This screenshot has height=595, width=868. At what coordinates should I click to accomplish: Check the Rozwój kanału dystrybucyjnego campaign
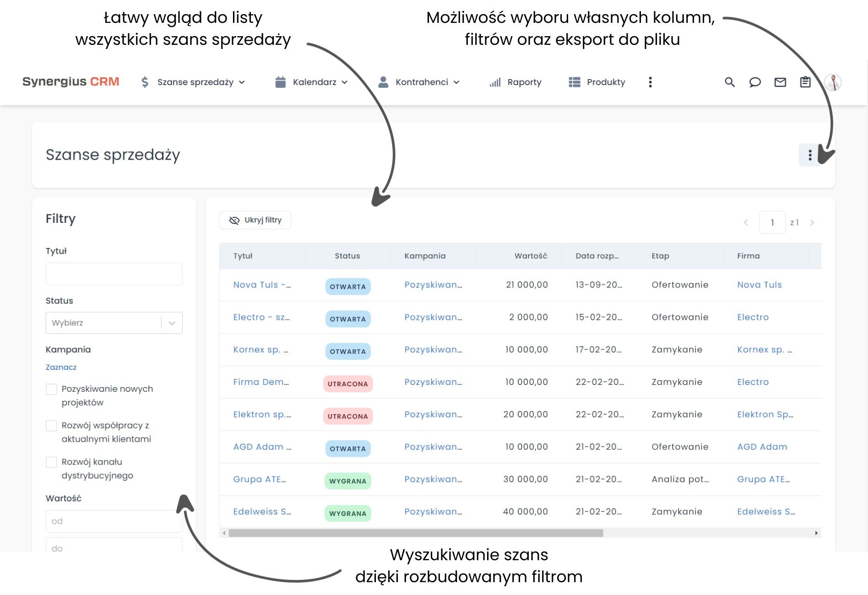coord(51,462)
